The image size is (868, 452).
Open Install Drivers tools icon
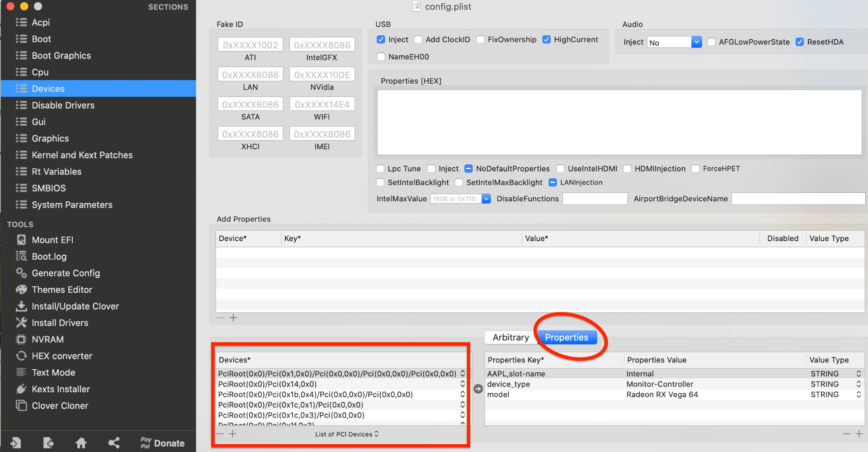coord(21,323)
